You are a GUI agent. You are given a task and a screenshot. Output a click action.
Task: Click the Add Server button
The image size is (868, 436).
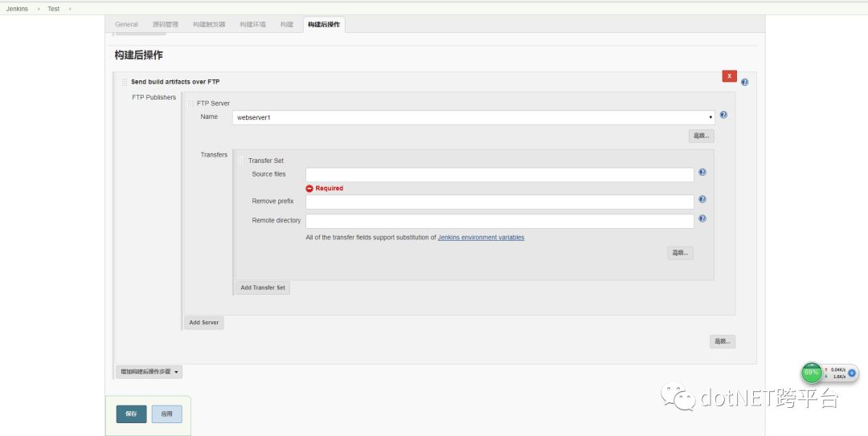click(203, 323)
